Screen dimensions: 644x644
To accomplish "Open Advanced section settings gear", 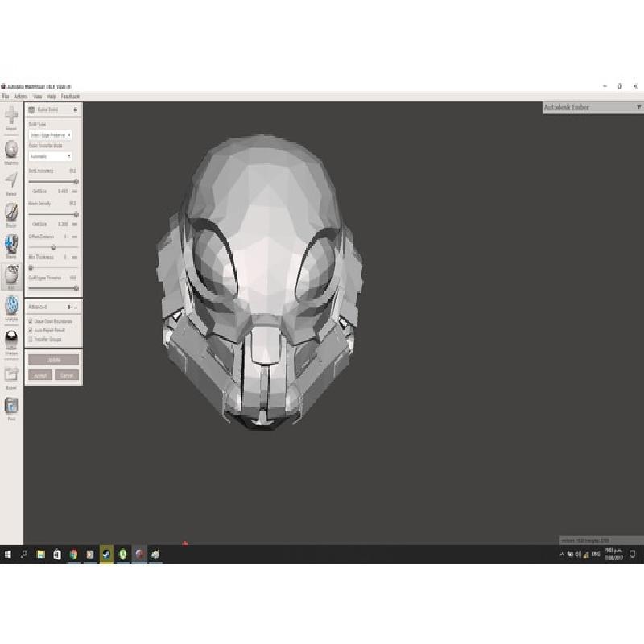I will 68,307.
